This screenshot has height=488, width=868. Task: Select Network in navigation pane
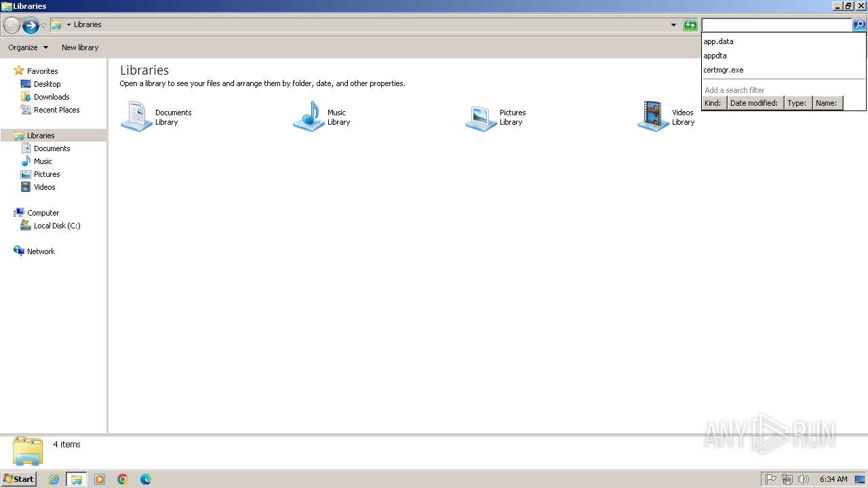coord(41,251)
